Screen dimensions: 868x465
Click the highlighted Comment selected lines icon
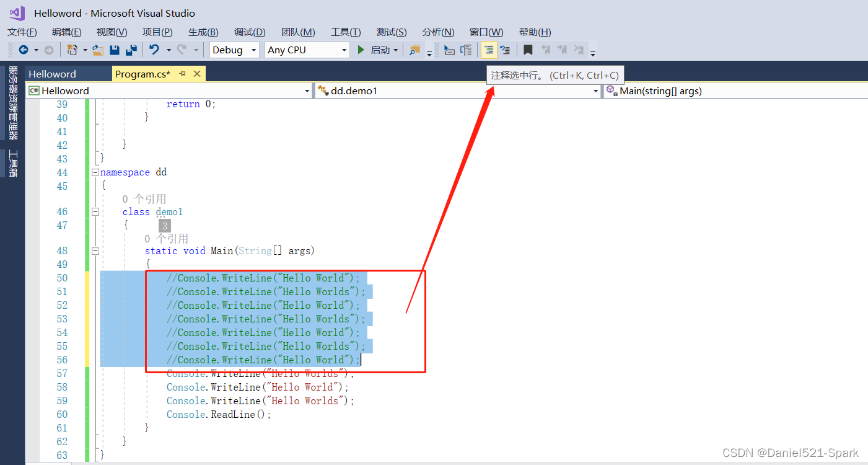[489, 50]
